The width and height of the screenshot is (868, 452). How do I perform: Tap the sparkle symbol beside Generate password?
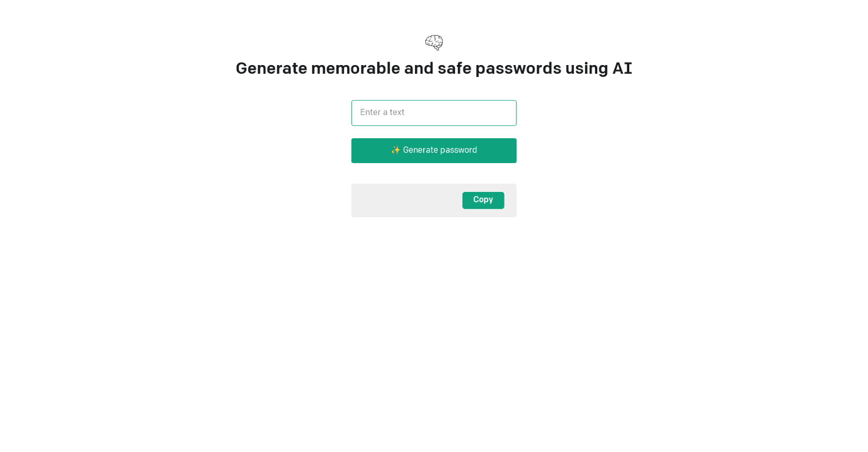(x=395, y=150)
